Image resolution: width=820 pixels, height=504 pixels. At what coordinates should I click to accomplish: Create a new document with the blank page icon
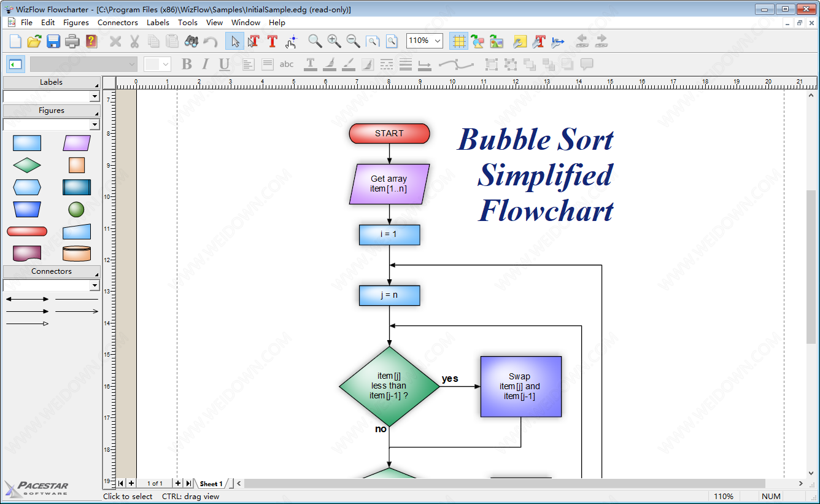coord(15,41)
